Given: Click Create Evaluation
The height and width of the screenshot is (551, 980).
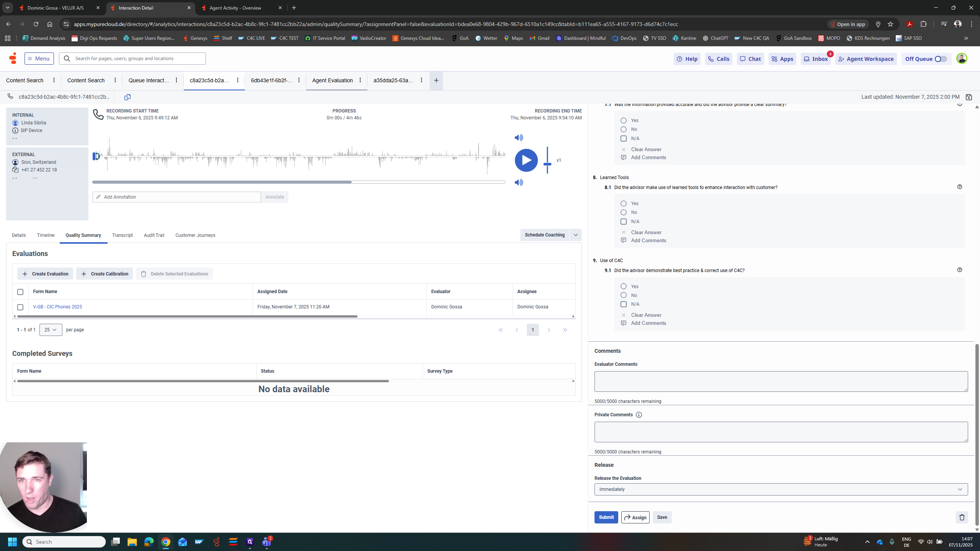Looking at the screenshot, I should (45, 274).
